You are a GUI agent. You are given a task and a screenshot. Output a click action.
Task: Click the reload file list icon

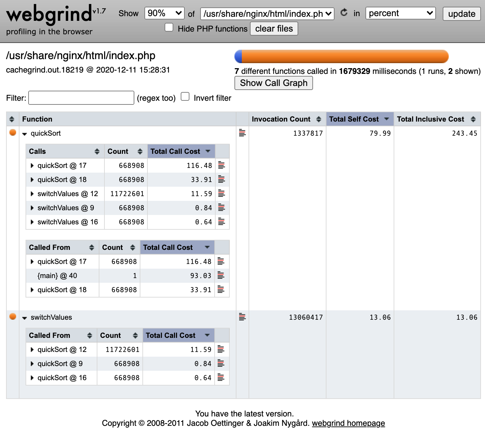pyautogui.click(x=344, y=13)
